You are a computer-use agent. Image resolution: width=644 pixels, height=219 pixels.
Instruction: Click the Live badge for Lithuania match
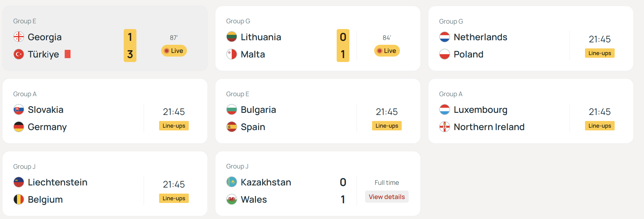[x=387, y=51]
